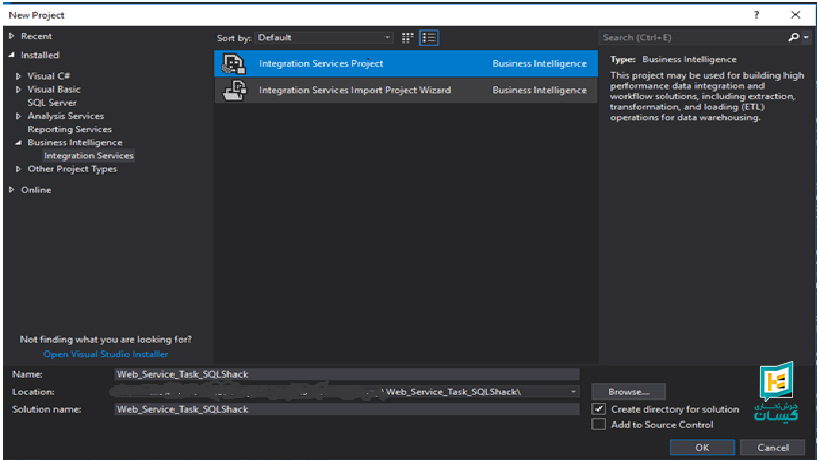Click Cancel button

[x=773, y=447]
